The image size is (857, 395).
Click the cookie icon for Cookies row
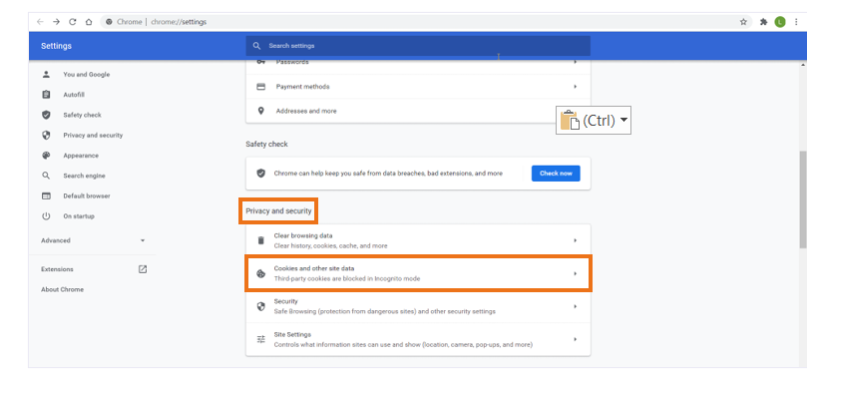[261, 274]
